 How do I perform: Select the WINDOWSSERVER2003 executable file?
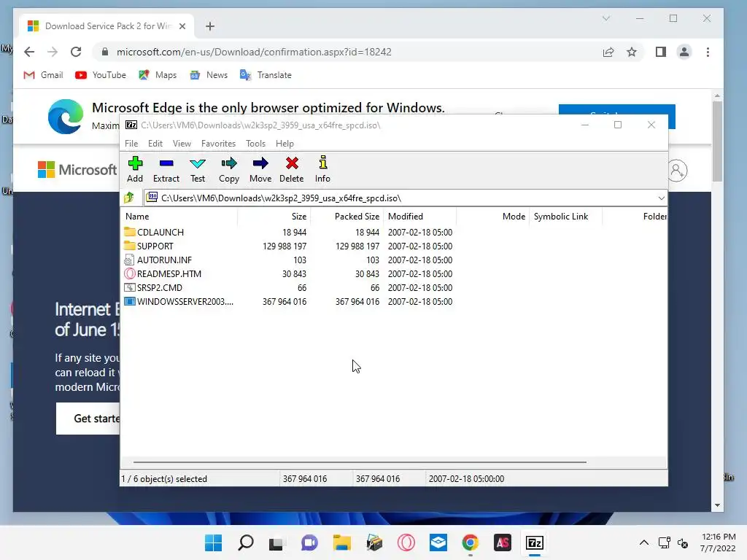[x=185, y=301]
